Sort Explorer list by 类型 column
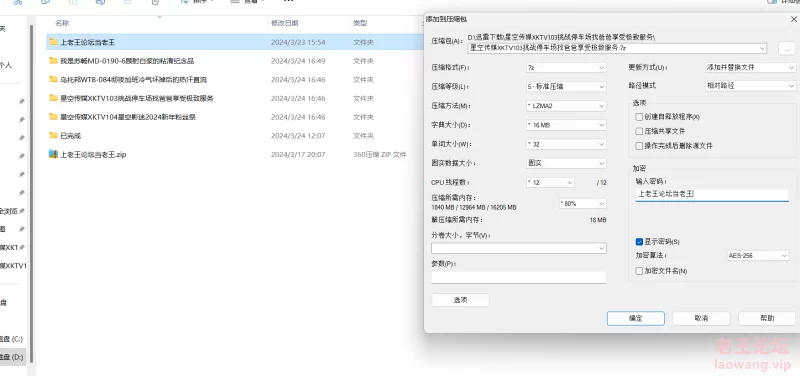 360,23
